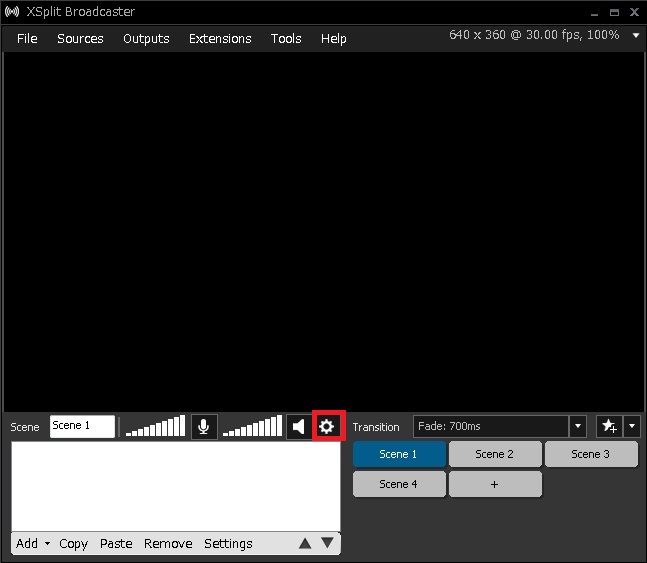The image size is (647, 563).
Task: Switch to Scene 3
Action: pyautogui.click(x=591, y=454)
